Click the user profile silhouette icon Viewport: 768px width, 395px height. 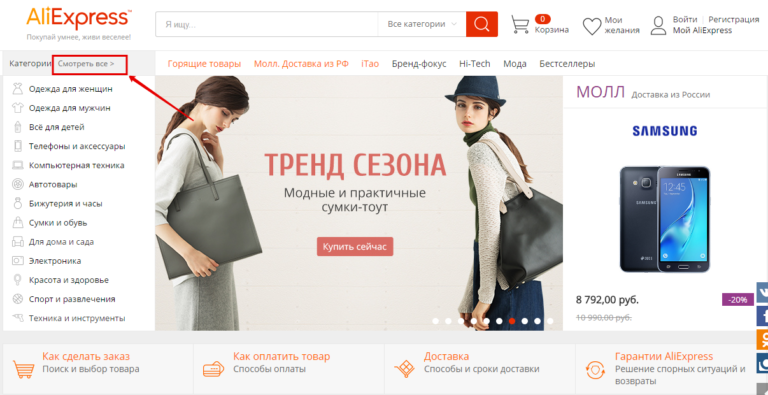point(658,25)
